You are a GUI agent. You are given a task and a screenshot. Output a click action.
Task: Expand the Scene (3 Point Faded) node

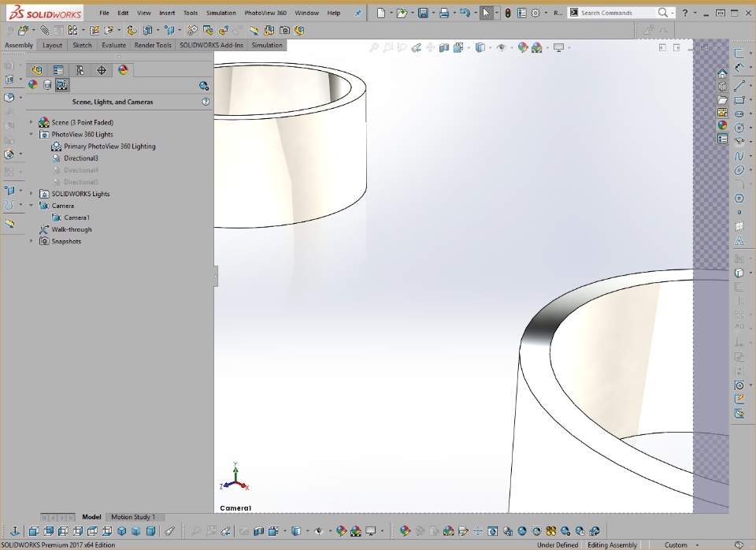pos(31,122)
